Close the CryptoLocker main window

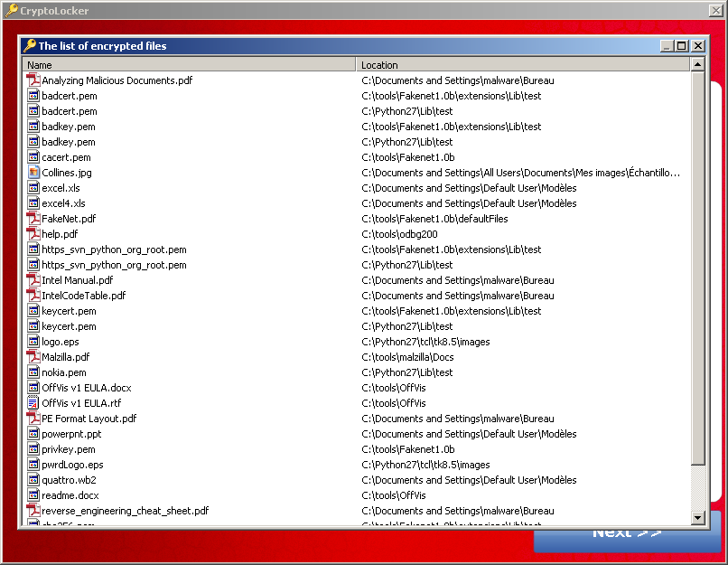[714, 10]
